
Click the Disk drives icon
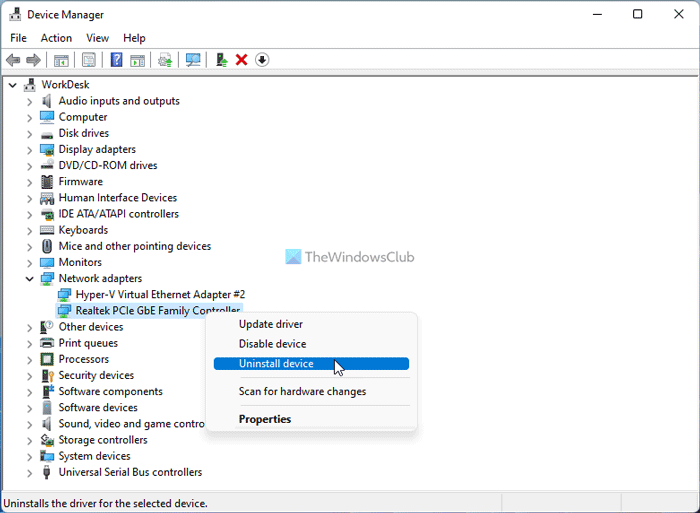point(47,133)
